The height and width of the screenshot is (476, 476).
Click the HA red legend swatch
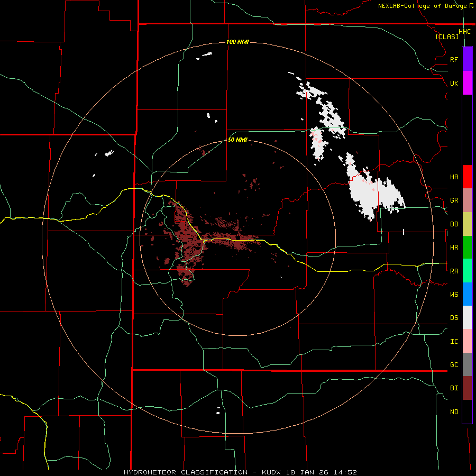[x=467, y=177]
